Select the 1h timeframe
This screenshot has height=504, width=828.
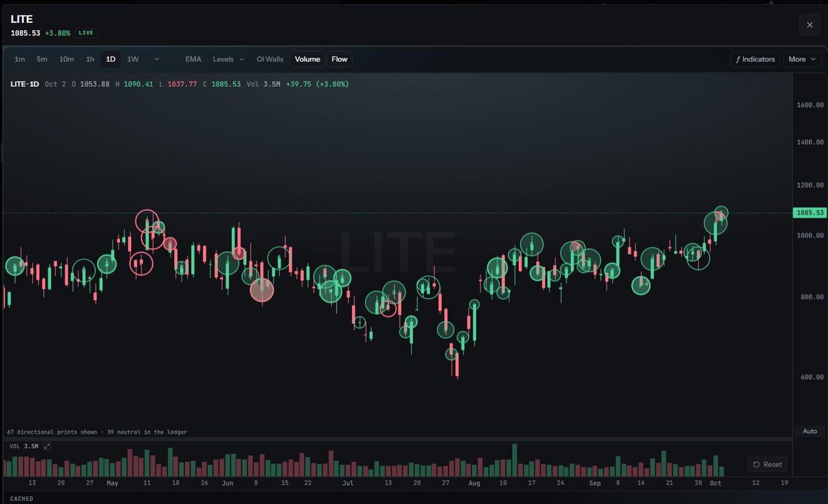pyautogui.click(x=90, y=59)
